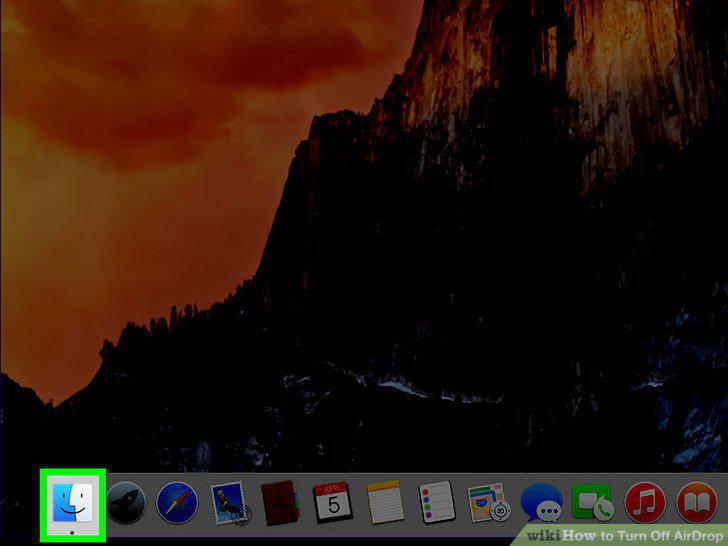The image size is (728, 546).
Task: Launch Launchpad rocket icon
Action: click(x=126, y=503)
